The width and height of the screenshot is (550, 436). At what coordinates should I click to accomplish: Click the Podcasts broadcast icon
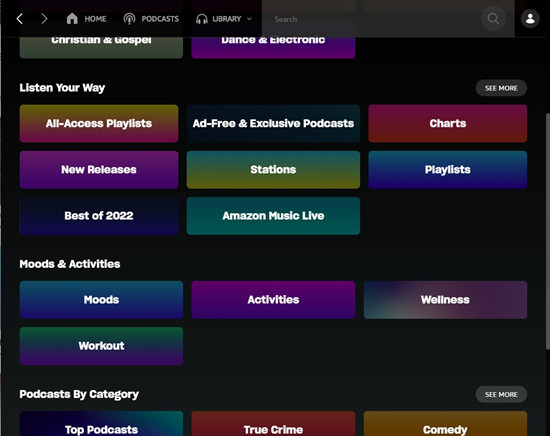[x=129, y=19]
